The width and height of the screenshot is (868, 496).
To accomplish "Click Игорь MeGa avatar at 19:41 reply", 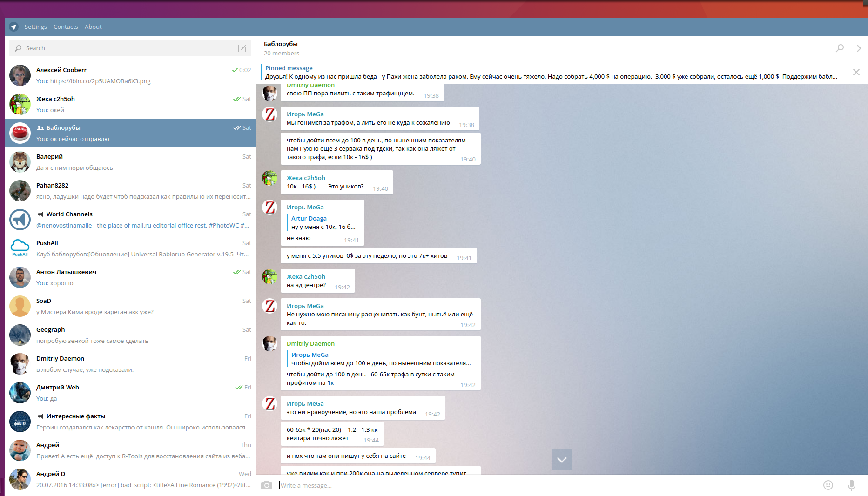I will click(x=270, y=208).
